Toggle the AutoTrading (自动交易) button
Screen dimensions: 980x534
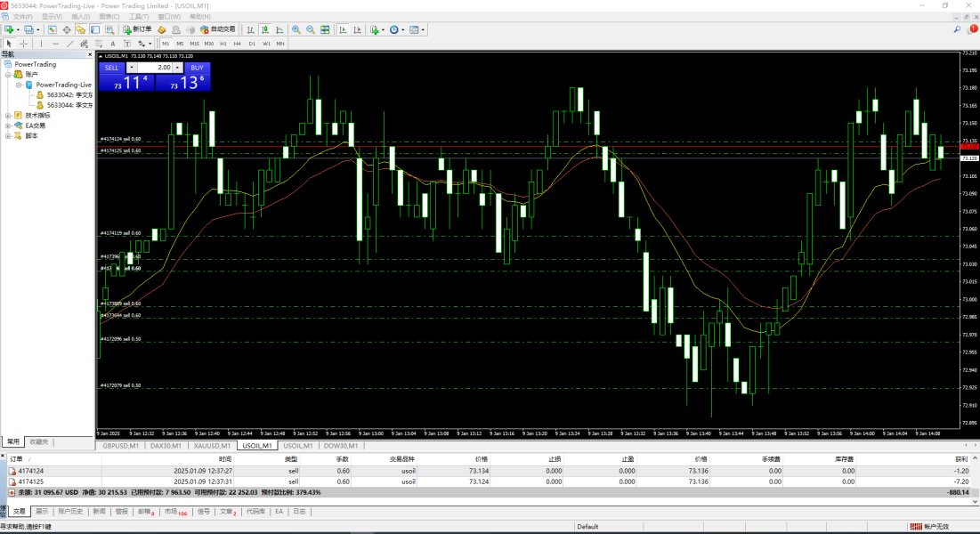click(216, 29)
